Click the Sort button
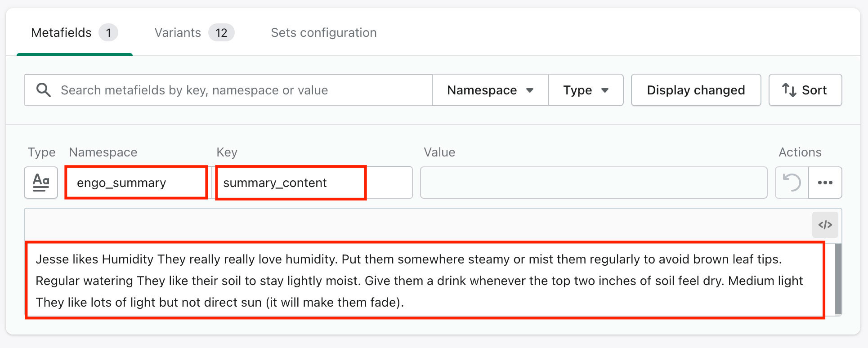Image resolution: width=868 pixels, height=348 pixels. click(x=805, y=90)
